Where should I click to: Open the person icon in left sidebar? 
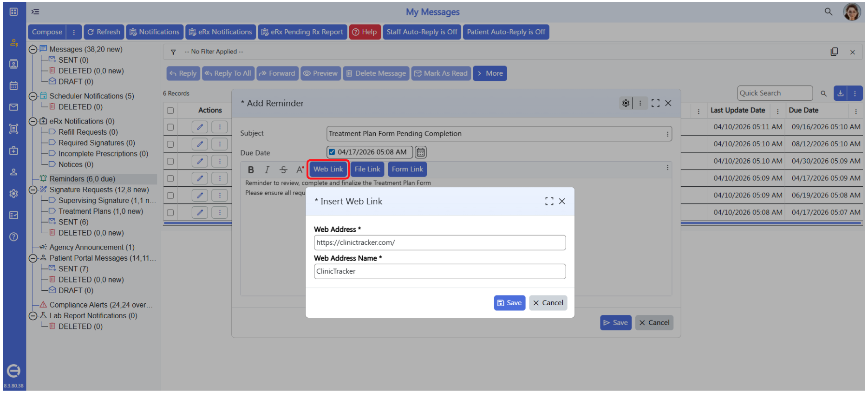pos(13,172)
